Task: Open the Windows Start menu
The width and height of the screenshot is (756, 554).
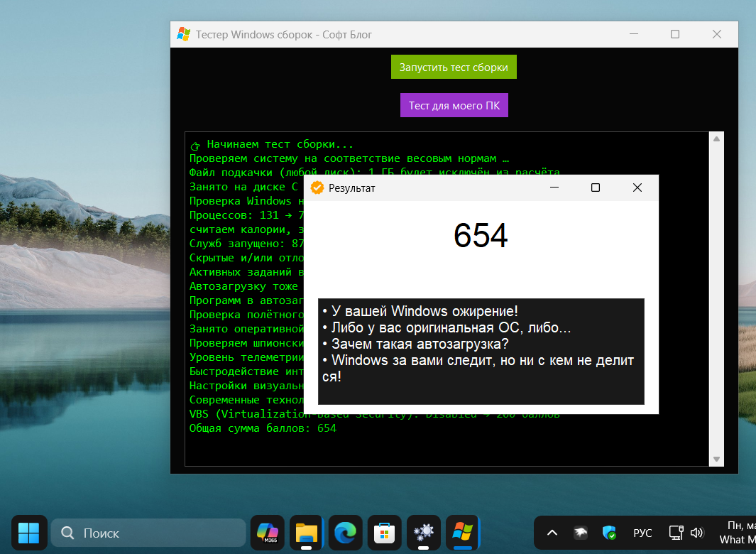Action: 29,533
